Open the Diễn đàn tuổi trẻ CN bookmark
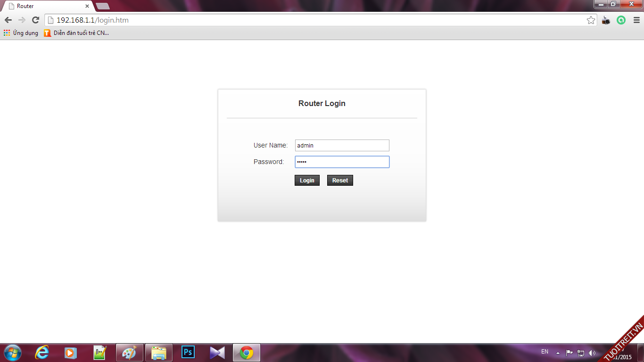 pos(76,33)
